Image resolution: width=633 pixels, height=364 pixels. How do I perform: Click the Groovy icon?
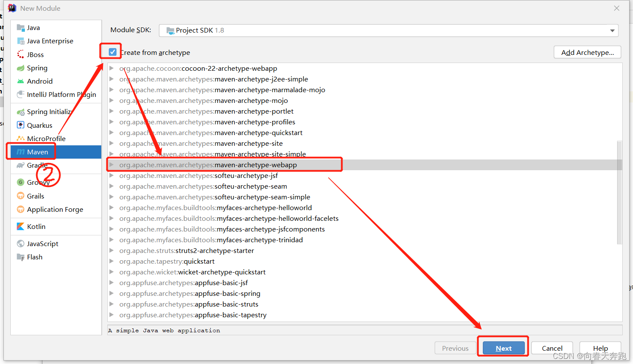[21, 182]
